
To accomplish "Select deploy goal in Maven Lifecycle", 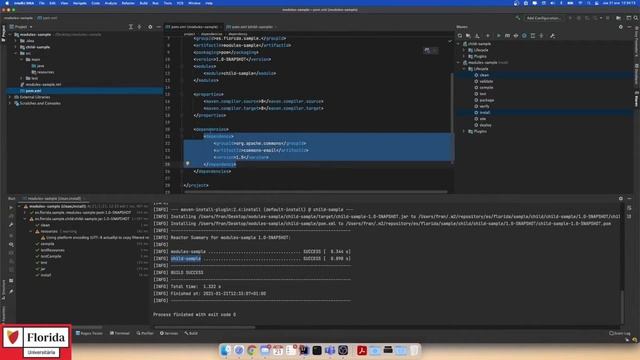I will (485, 125).
